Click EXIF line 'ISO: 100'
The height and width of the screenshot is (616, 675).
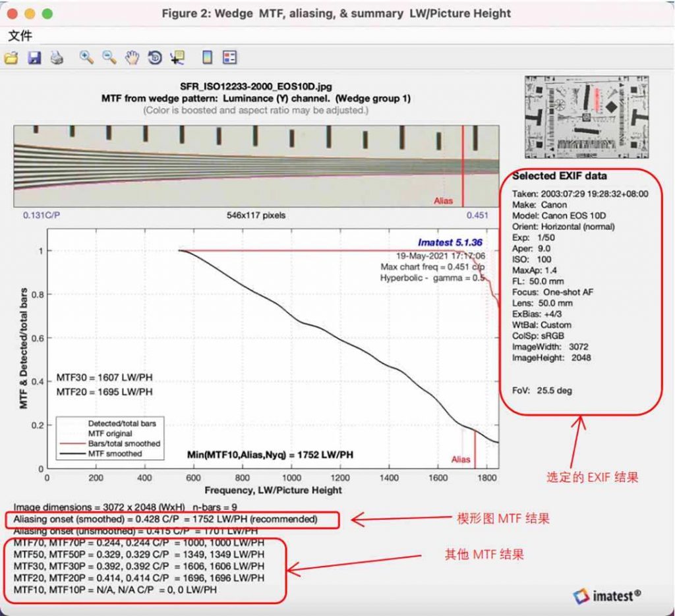pos(532,260)
